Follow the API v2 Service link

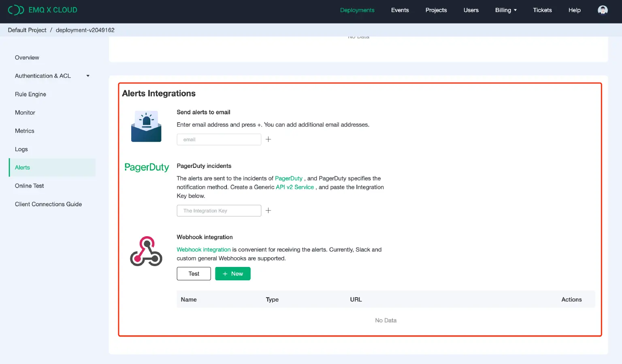[294, 187]
